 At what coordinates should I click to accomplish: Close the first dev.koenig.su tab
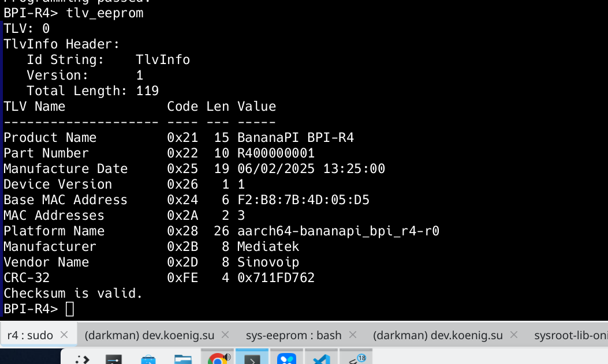point(225,335)
